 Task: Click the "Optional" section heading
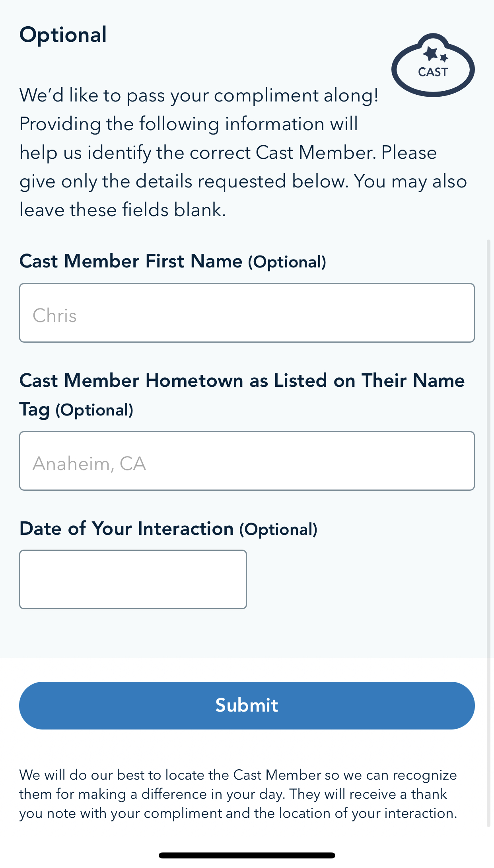tap(63, 35)
